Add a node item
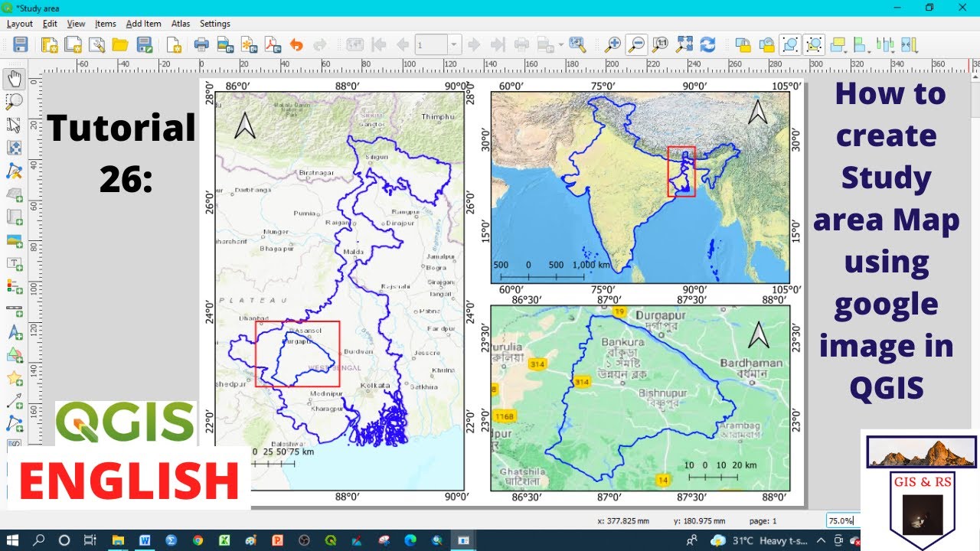This screenshot has height=551, width=980. tap(14, 423)
